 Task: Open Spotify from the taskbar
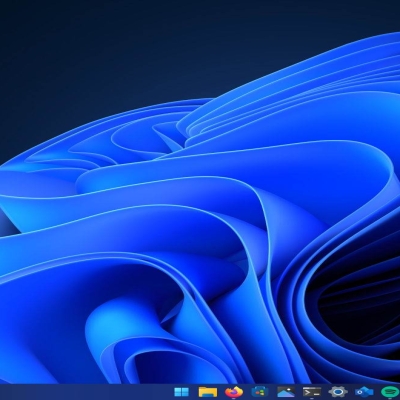390,392
